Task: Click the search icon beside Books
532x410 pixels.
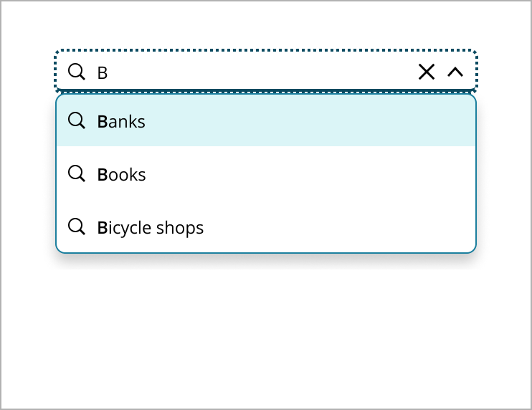Action: [x=76, y=173]
